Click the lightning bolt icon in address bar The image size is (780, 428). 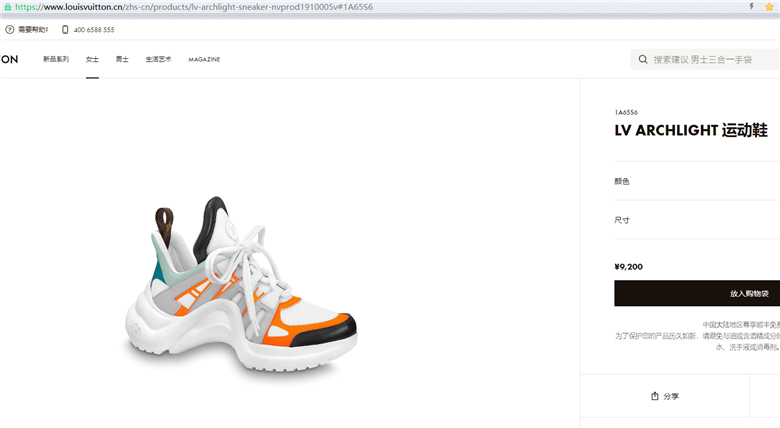coord(752,6)
